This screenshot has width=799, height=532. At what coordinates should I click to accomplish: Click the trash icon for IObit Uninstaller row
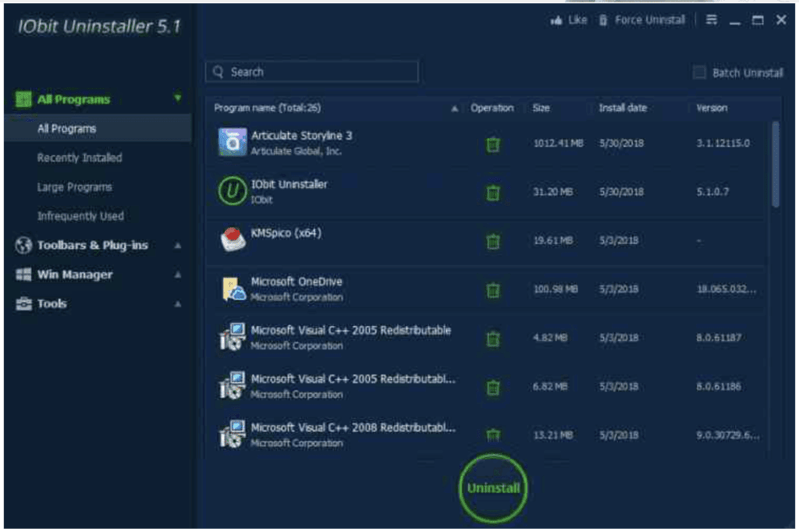492,192
